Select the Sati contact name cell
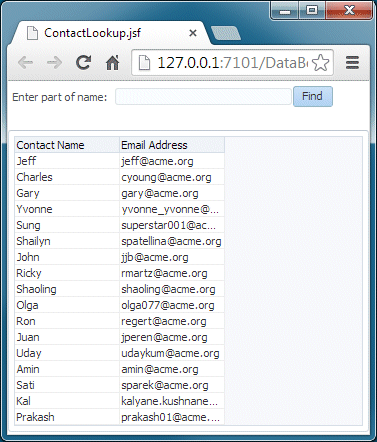 (67, 385)
